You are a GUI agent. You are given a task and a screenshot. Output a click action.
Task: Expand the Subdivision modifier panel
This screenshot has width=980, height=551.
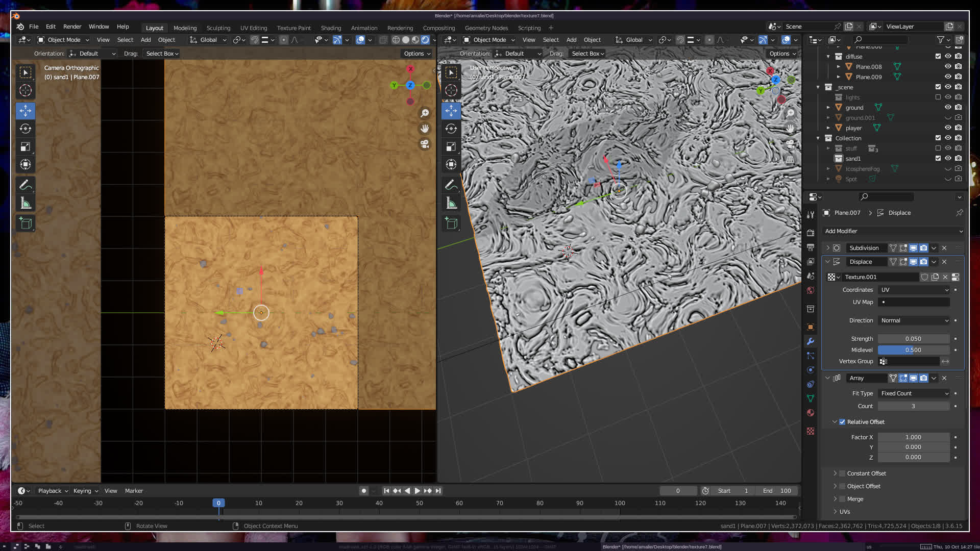(x=827, y=248)
